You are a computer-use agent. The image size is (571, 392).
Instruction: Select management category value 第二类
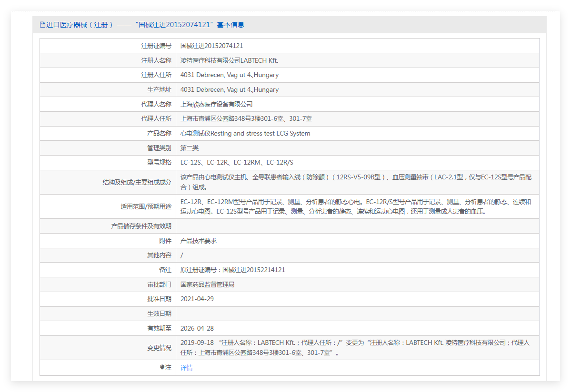190,148
